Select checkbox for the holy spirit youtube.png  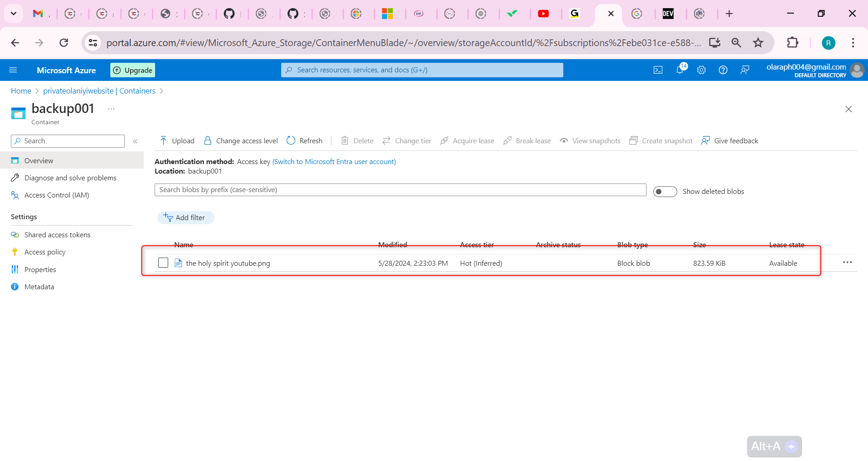coord(163,263)
